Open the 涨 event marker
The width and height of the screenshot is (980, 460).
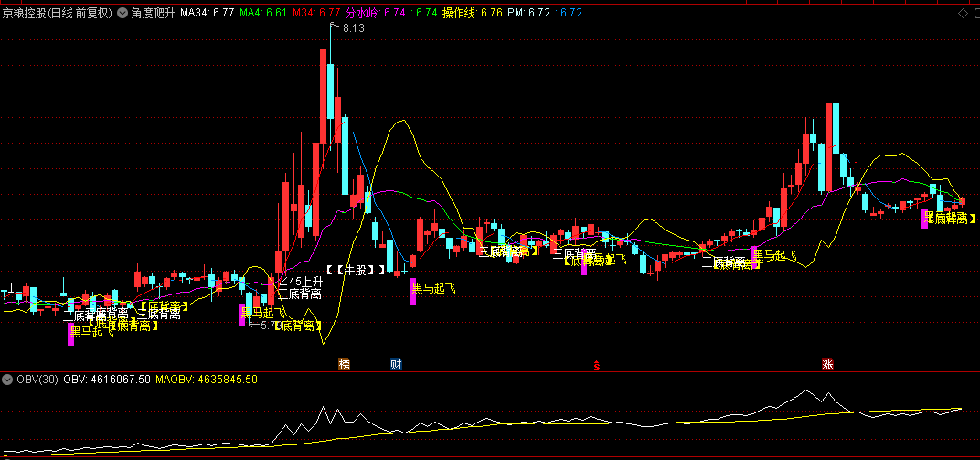tap(828, 364)
